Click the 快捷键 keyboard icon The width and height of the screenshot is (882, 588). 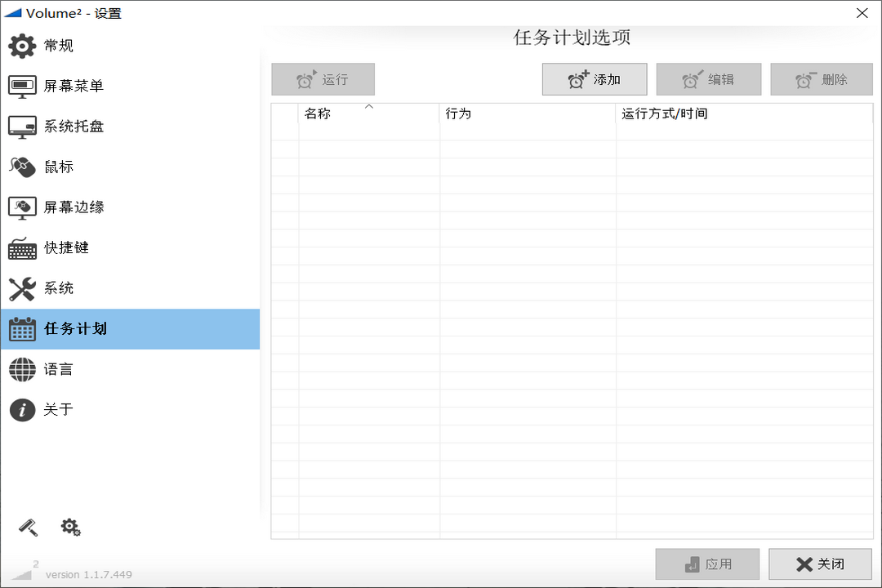tap(20, 248)
